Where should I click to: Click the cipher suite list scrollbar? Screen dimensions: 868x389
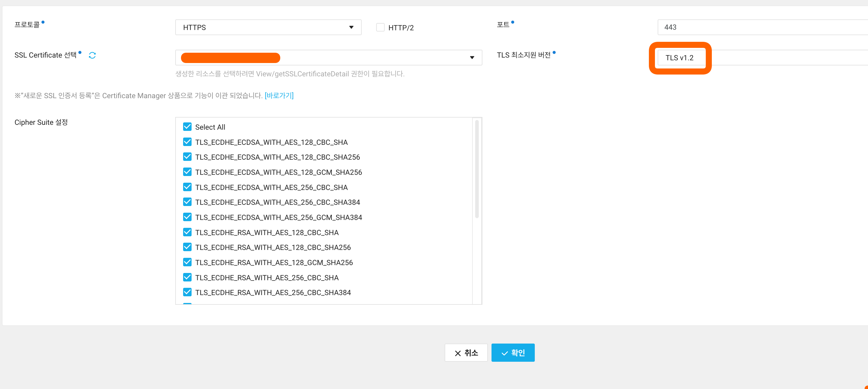click(x=477, y=169)
